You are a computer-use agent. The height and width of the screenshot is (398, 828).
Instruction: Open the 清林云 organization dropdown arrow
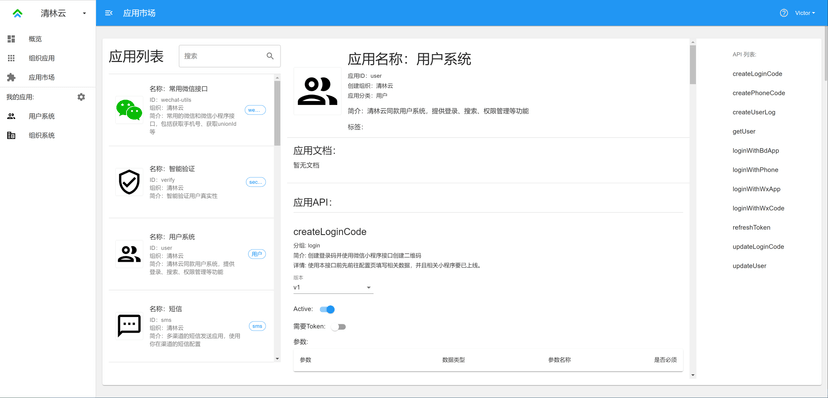coord(84,14)
